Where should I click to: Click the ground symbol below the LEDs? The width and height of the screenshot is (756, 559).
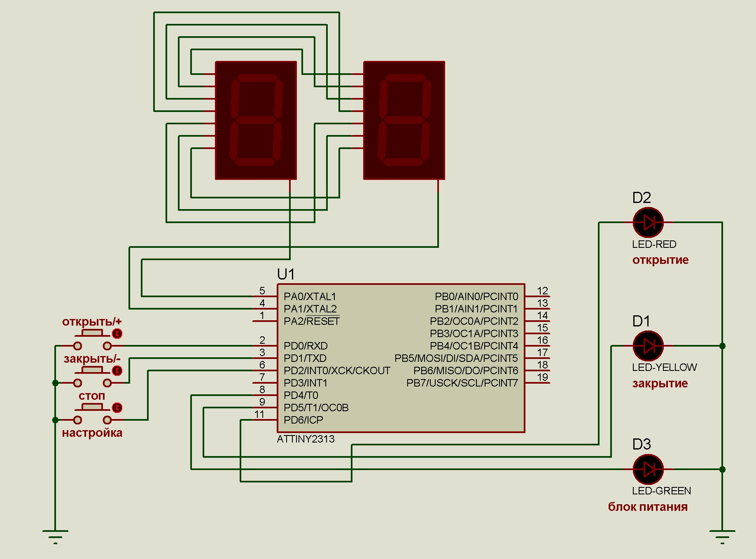point(722,536)
